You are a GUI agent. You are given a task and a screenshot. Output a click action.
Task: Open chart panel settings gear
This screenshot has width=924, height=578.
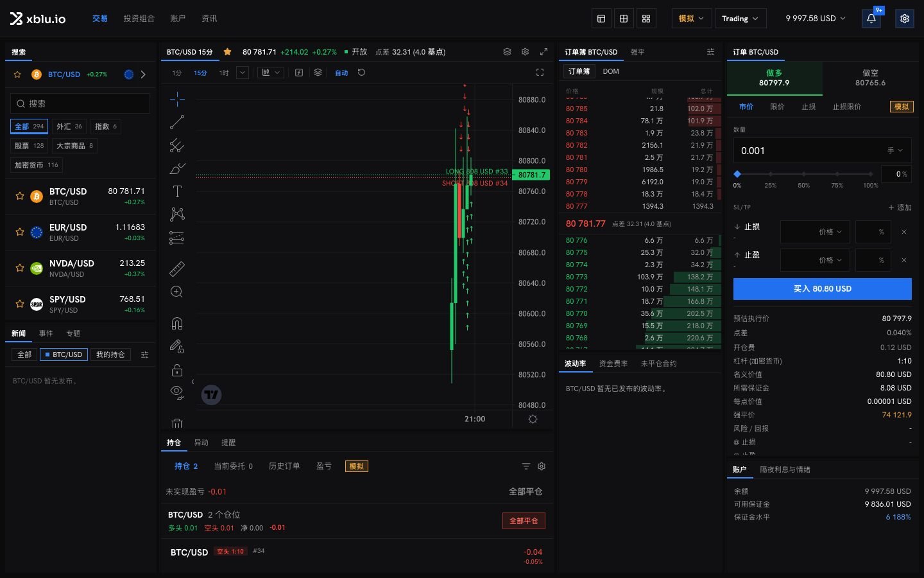pyautogui.click(x=526, y=52)
